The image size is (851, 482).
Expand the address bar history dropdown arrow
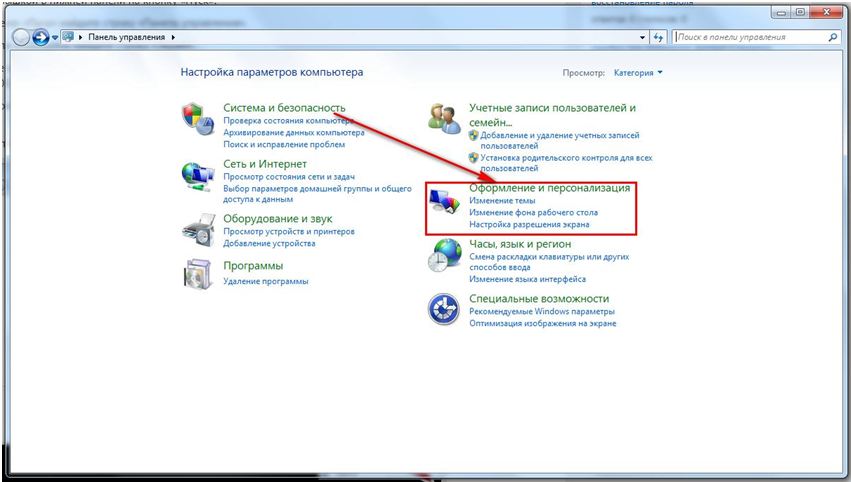pos(642,37)
